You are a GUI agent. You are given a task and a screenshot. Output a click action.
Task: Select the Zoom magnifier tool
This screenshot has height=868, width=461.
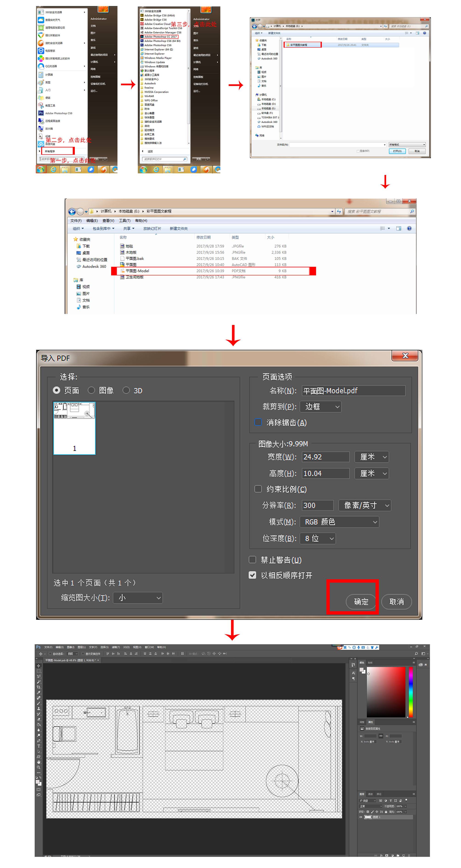click(38, 767)
